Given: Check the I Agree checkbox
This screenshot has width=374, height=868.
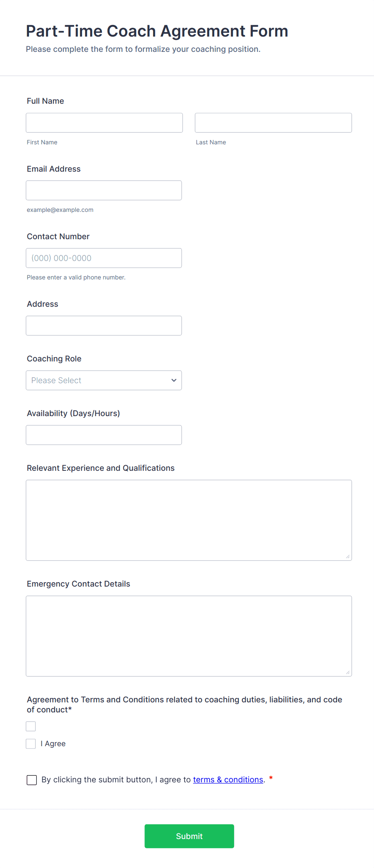Looking at the screenshot, I should pyautogui.click(x=31, y=744).
